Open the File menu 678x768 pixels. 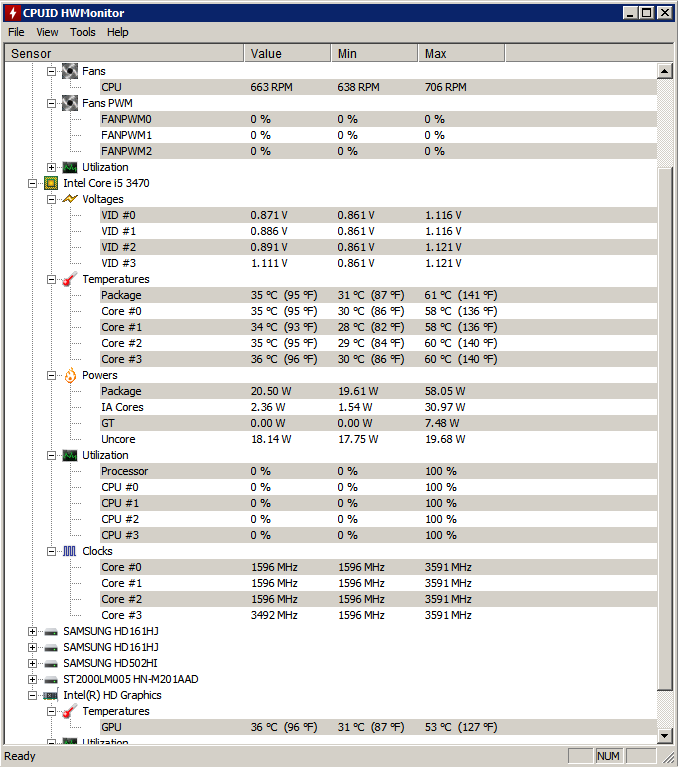coord(16,32)
